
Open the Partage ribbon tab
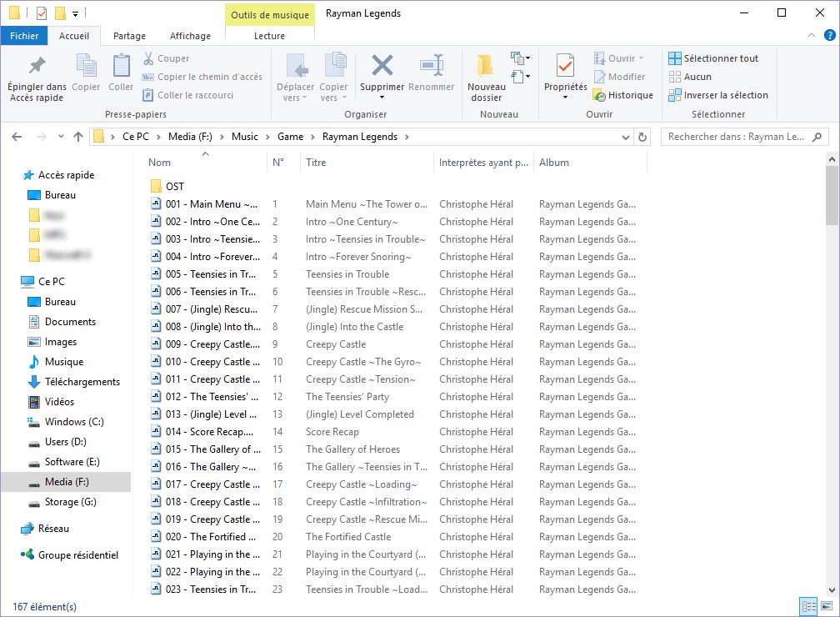tap(129, 36)
